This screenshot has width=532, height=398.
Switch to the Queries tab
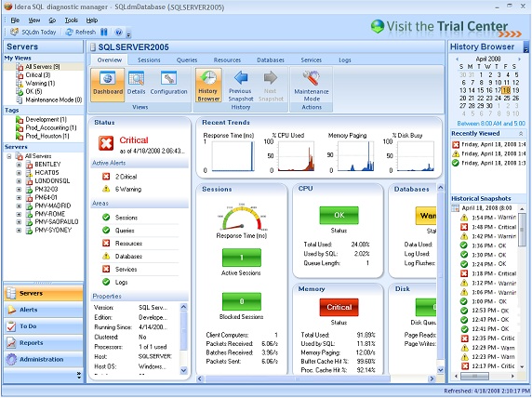(x=187, y=60)
